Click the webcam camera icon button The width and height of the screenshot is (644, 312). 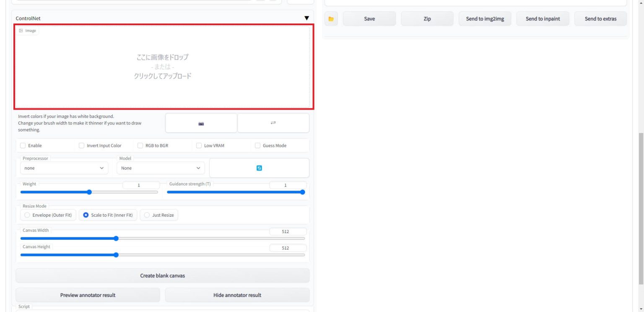(x=201, y=123)
